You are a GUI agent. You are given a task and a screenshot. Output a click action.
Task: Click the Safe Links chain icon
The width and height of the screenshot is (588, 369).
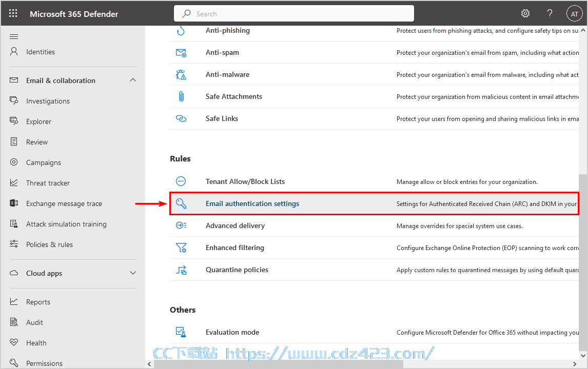(x=181, y=118)
